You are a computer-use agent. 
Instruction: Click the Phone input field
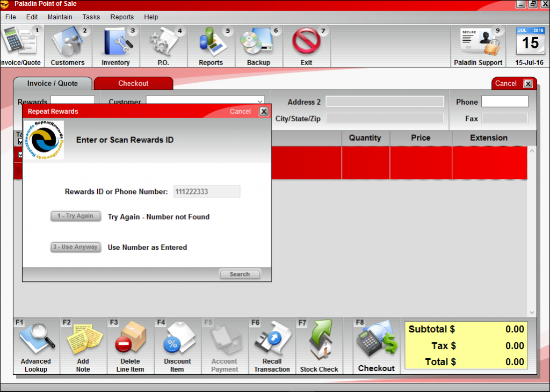[505, 101]
